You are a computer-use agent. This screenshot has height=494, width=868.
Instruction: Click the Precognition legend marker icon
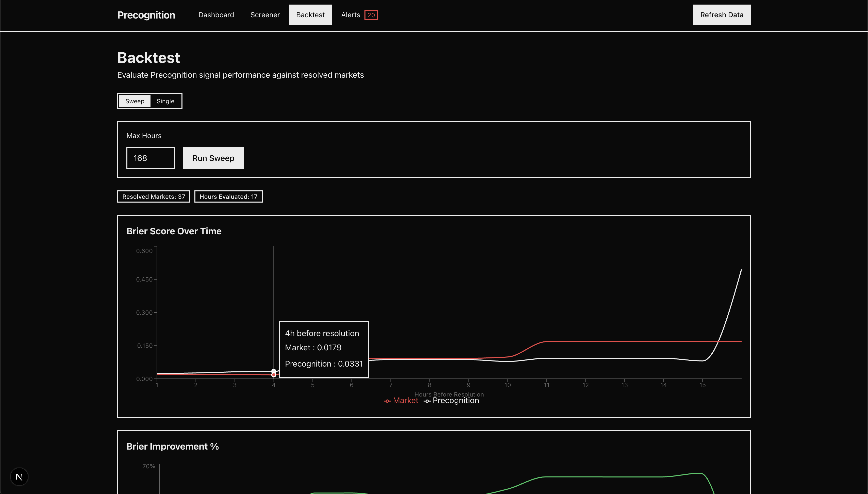pos(427,401)
